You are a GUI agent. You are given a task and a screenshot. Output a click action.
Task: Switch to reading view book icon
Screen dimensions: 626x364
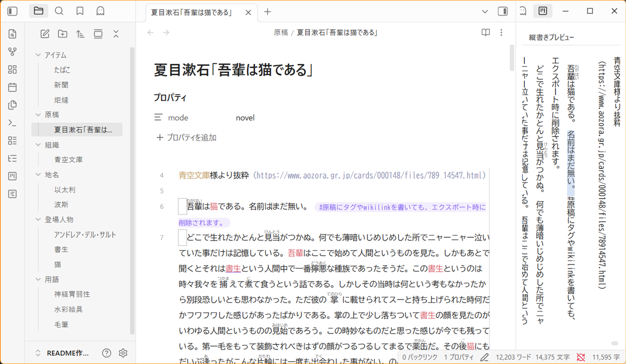pos(486,32)
